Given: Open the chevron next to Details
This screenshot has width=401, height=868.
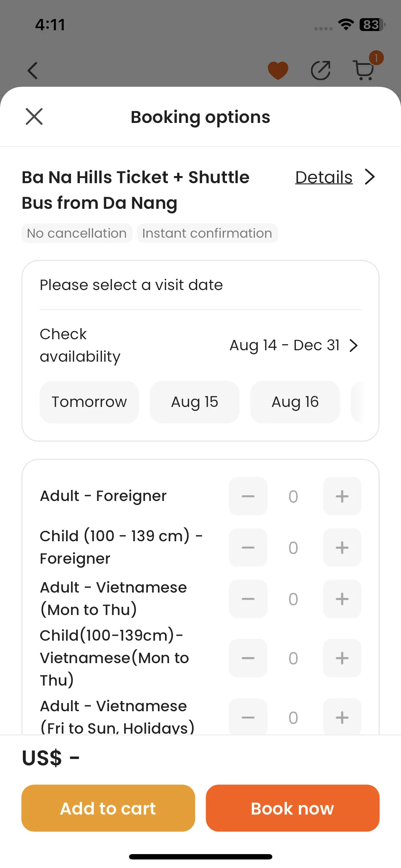Looking at the screenshot, I should tap(370, 177).
